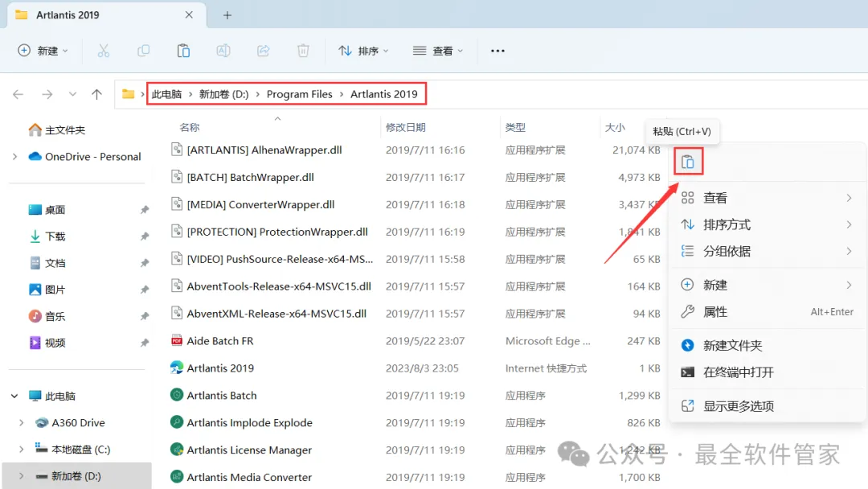
Task: Choose 显示更多选项 in context menu
Action: pyautogui.click(x=767, y=406)
